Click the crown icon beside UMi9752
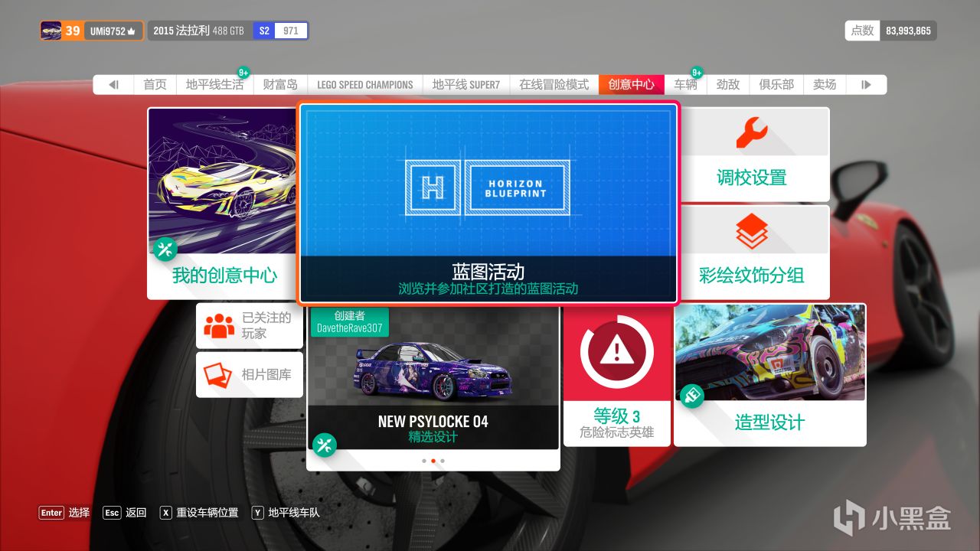 (x=132, y=31)
